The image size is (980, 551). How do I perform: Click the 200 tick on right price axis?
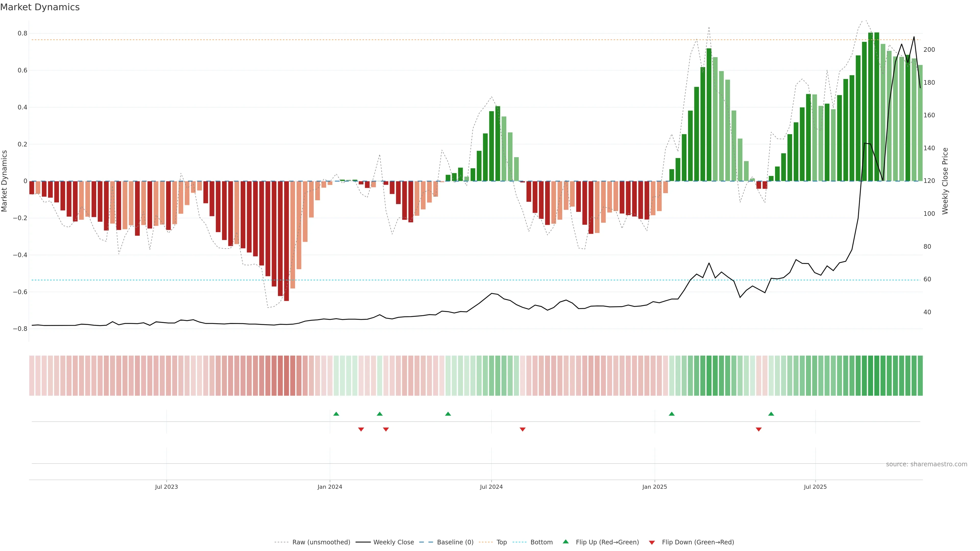(x=929, y=50)
